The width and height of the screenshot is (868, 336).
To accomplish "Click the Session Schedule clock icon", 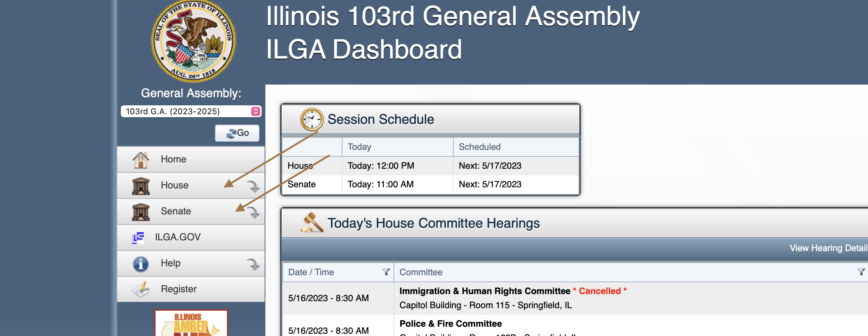I will pos(312,119).
